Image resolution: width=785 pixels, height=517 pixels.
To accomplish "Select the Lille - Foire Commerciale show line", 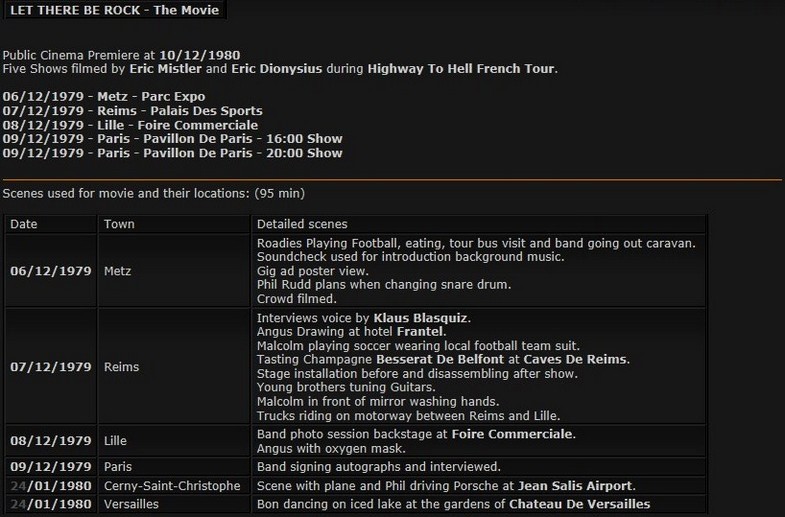I will tap(130, 125).
